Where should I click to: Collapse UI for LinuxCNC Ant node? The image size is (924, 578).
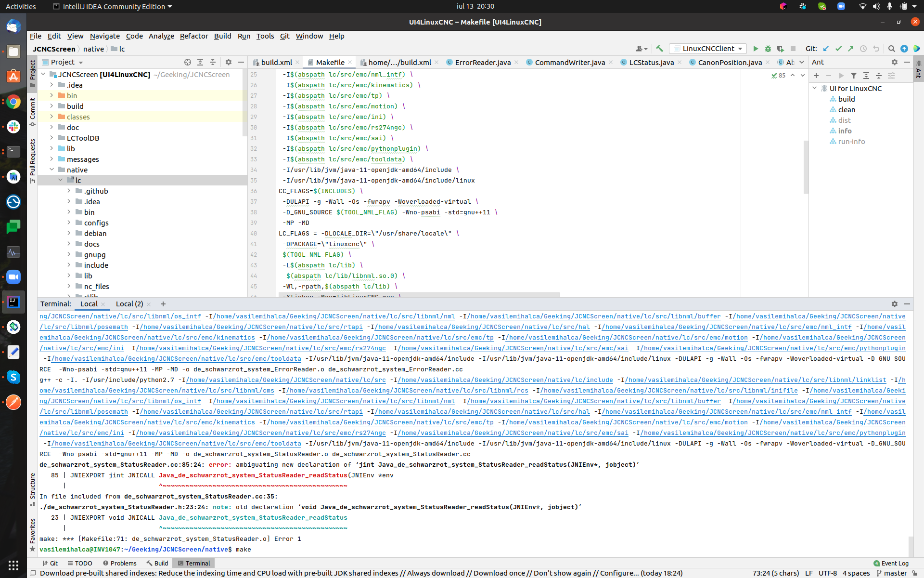(815, 88)
